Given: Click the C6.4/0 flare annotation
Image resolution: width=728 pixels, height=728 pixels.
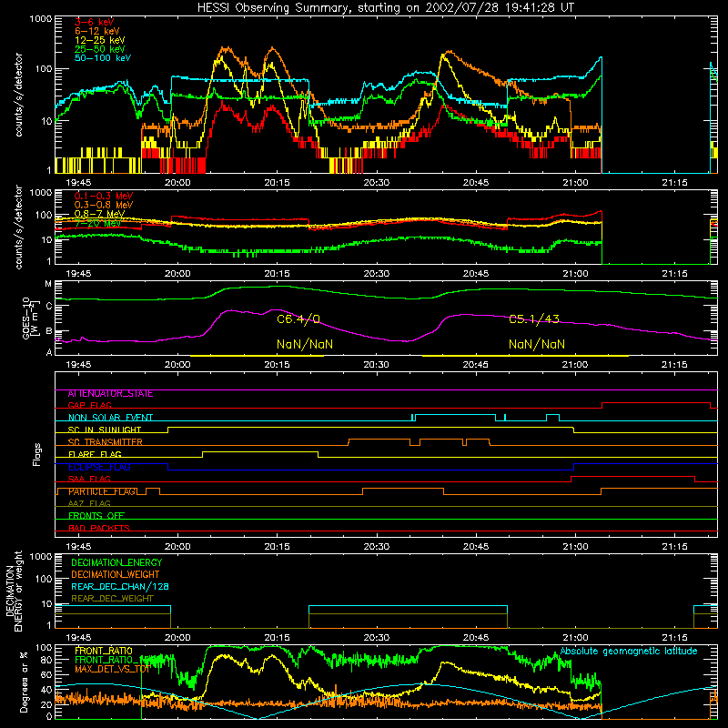Looking at the screenshot, I should pyautogui.click(x=298, y=319).
